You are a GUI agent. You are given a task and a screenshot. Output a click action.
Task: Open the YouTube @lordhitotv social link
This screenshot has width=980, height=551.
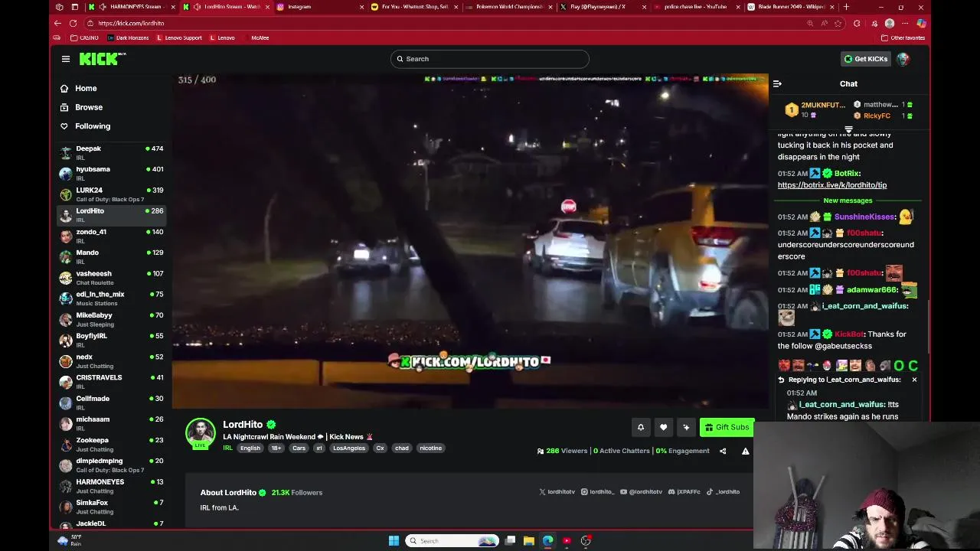point(642,492)
